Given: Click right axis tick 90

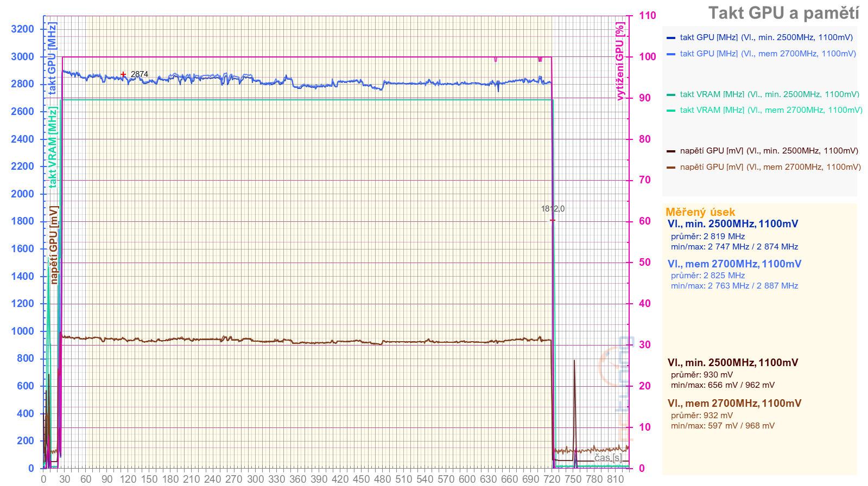Looking at the screenshot, I should point(644,98).
